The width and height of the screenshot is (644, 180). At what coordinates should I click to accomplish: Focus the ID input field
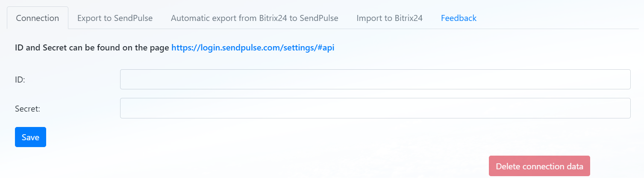[375, 80]
